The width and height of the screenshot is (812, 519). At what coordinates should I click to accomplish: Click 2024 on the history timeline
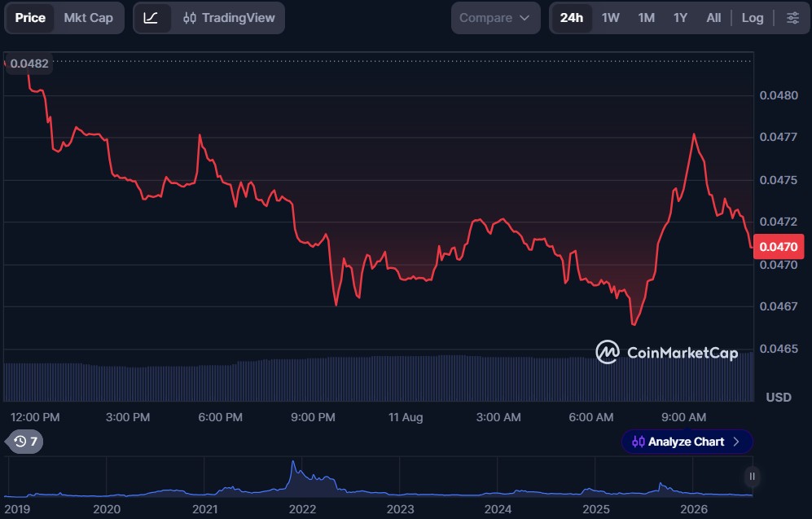coord(498,509)
